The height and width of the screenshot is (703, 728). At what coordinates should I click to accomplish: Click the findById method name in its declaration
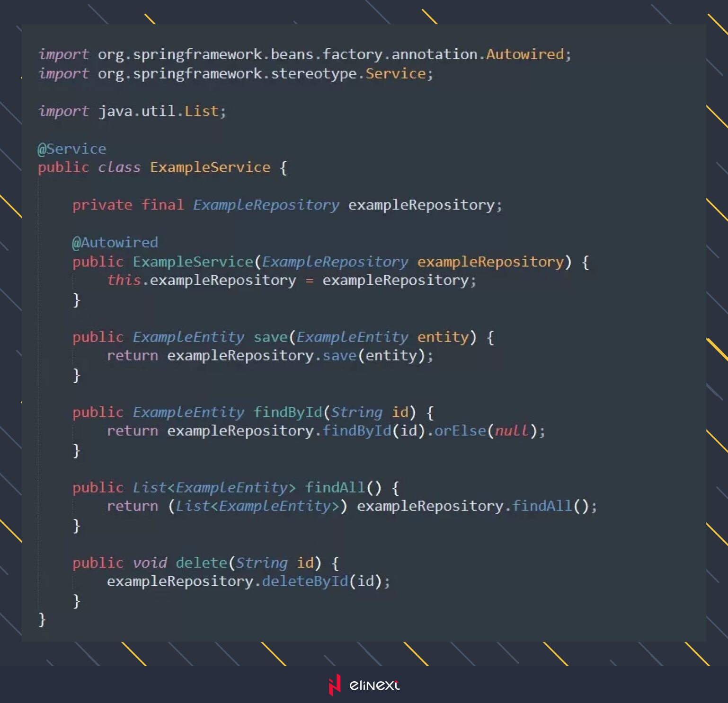(288, 412)
